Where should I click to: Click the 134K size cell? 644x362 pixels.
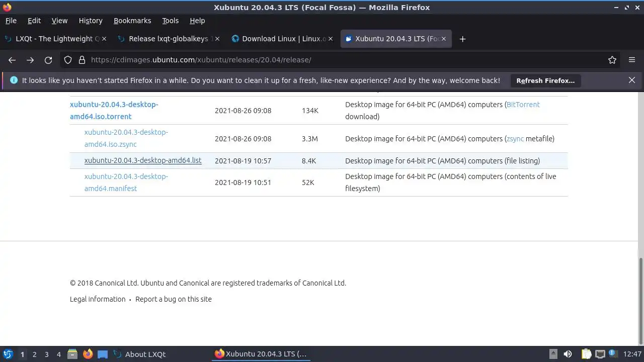(310, 111)
